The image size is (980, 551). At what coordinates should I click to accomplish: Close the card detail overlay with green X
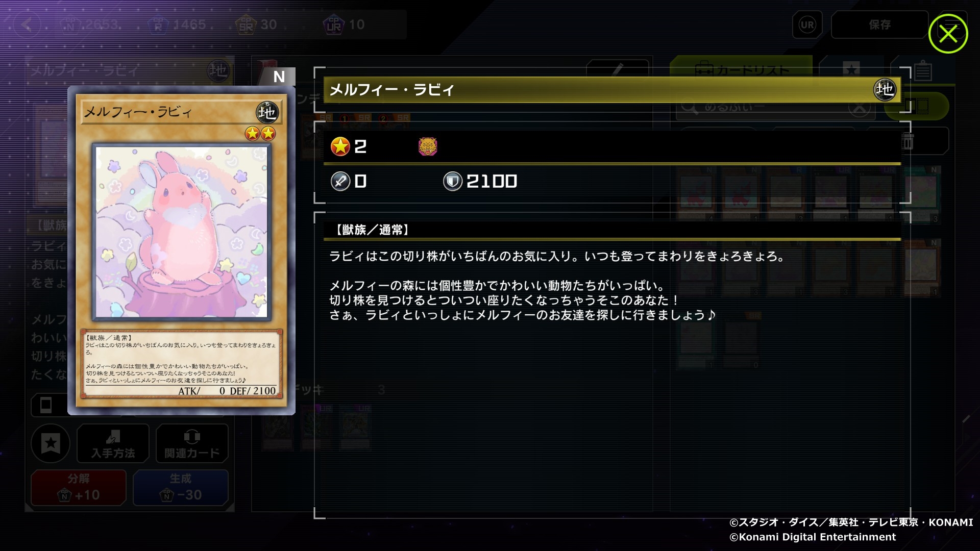[x=948, y=34]
